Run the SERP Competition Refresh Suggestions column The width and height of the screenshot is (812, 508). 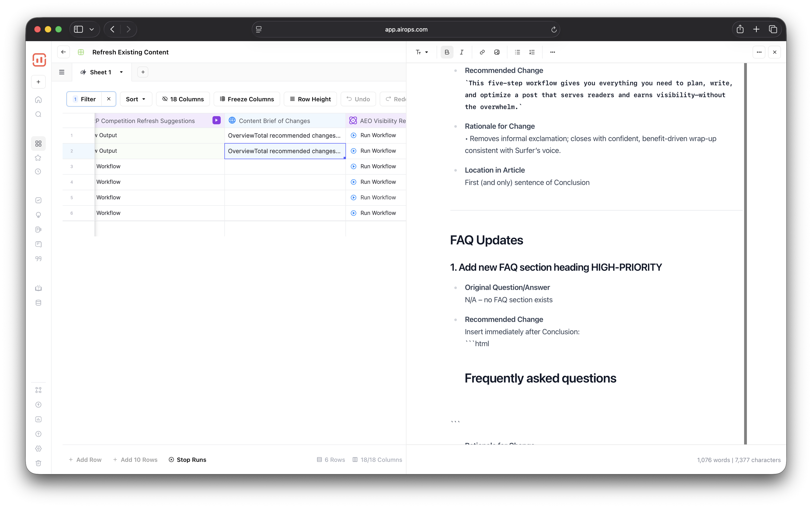tap(216, 120)
